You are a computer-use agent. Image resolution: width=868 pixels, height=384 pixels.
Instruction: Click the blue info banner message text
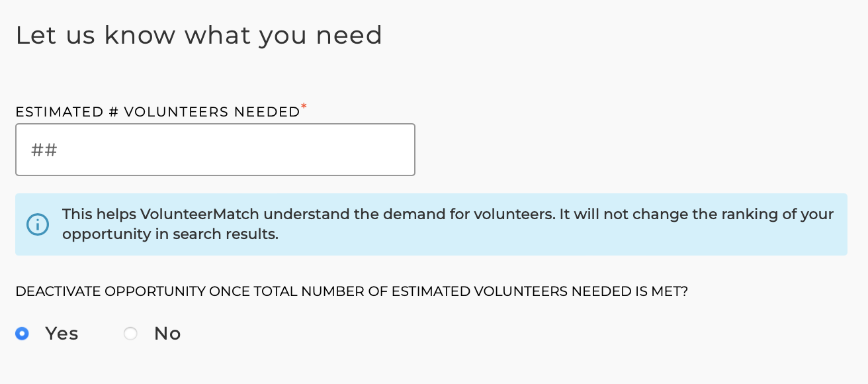[x=448, y=224]
